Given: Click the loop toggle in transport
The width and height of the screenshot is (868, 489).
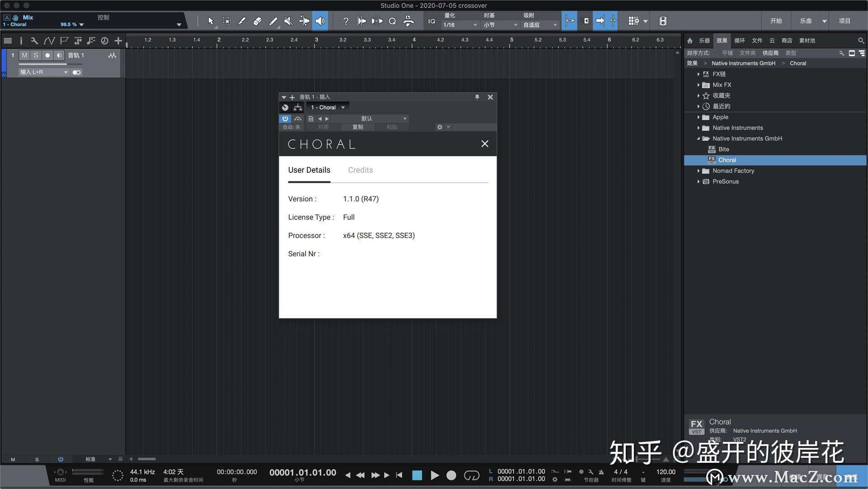Looking at the screenshot, I should coord(472,475).
